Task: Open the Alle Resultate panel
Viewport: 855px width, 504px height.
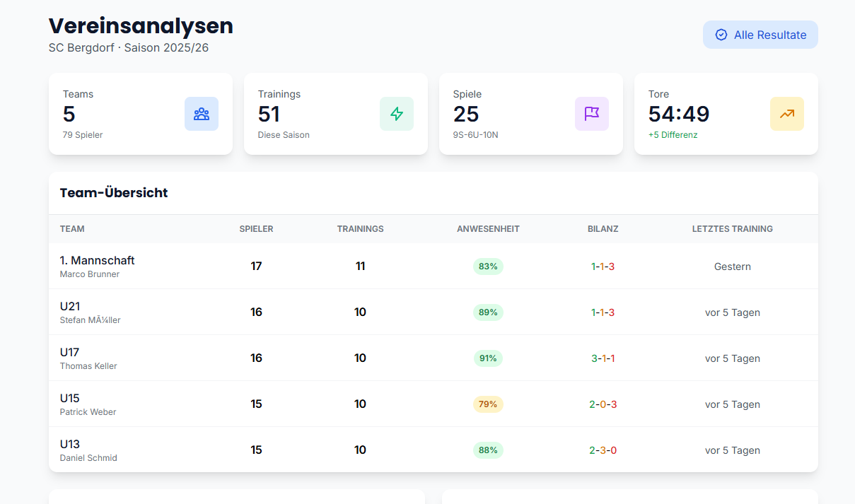Action: pos(760,34)
